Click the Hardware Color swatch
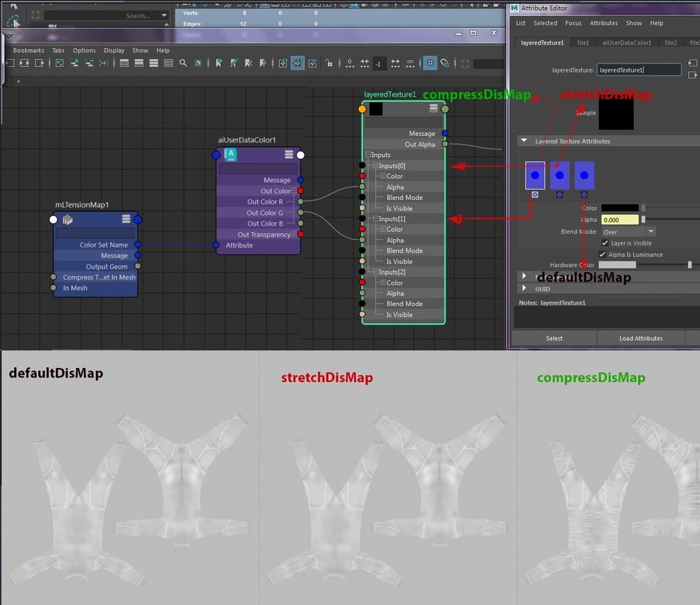700x605 pixels. coord(617,265)
